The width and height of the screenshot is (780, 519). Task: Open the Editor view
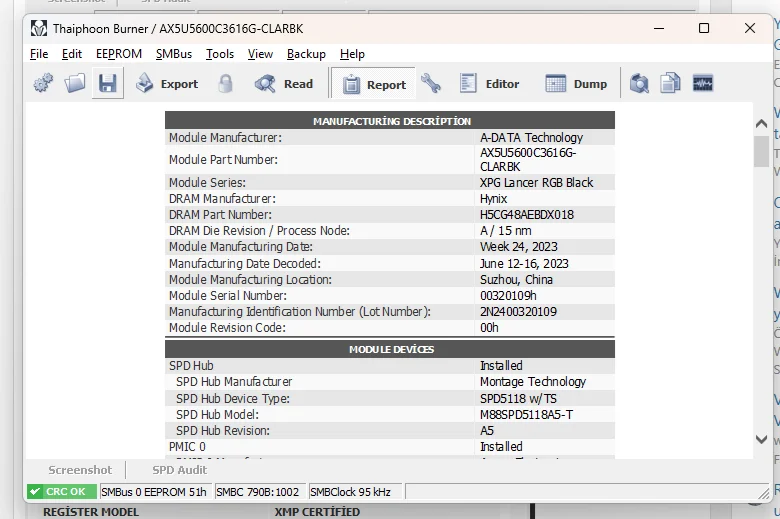(489, 84)
